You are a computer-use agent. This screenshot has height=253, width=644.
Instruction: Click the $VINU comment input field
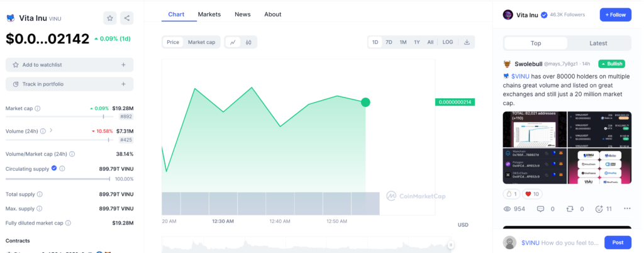click(x=560, y=242)
